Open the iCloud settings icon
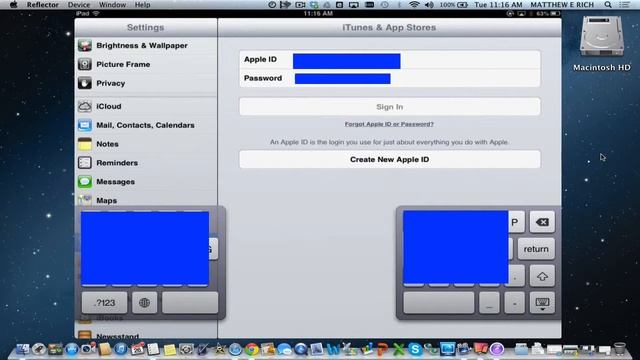The width and height of the screenshot is (640, 360). [85, 106]
